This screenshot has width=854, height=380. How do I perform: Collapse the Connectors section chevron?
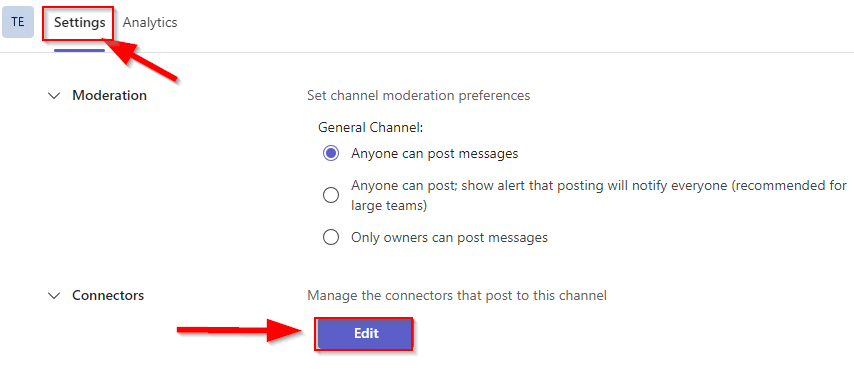click(x=54, y=296)
